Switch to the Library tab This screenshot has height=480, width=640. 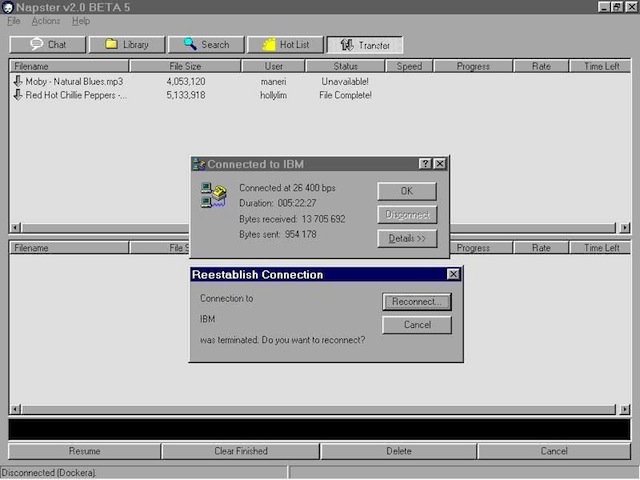pos(126,44)
